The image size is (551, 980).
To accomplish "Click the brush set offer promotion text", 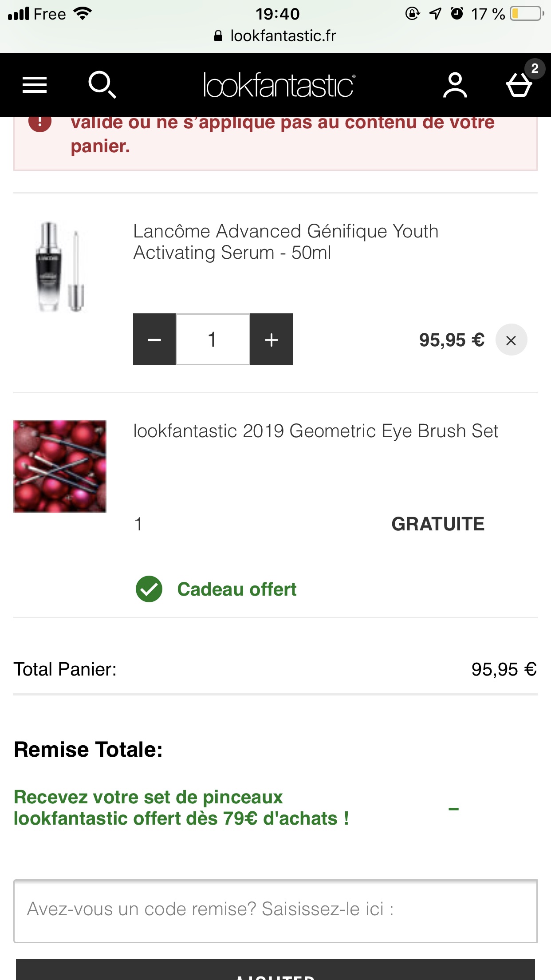I will 181,808.
